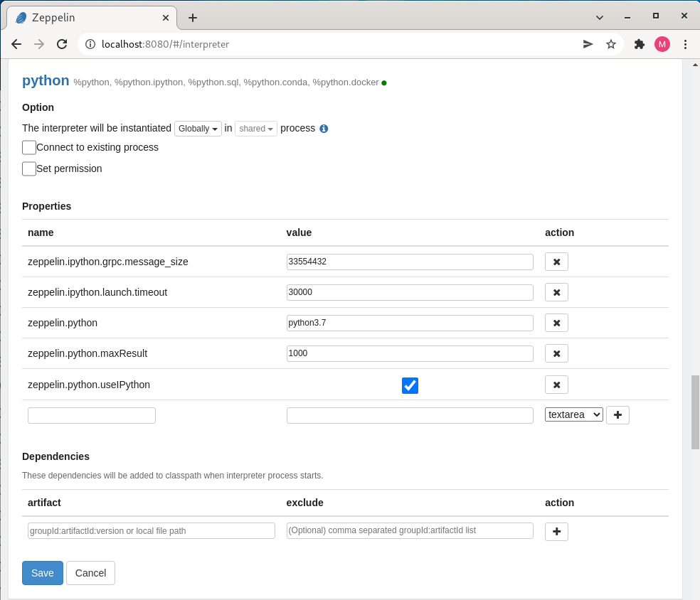Screen dimensions: 700x600
Task: Add new property with plus button
Action: [617, 415]
